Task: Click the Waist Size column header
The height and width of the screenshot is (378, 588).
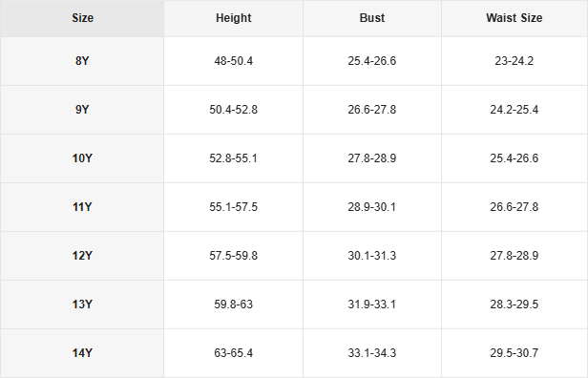Action: pyautogui.click(x=514, y=18)
